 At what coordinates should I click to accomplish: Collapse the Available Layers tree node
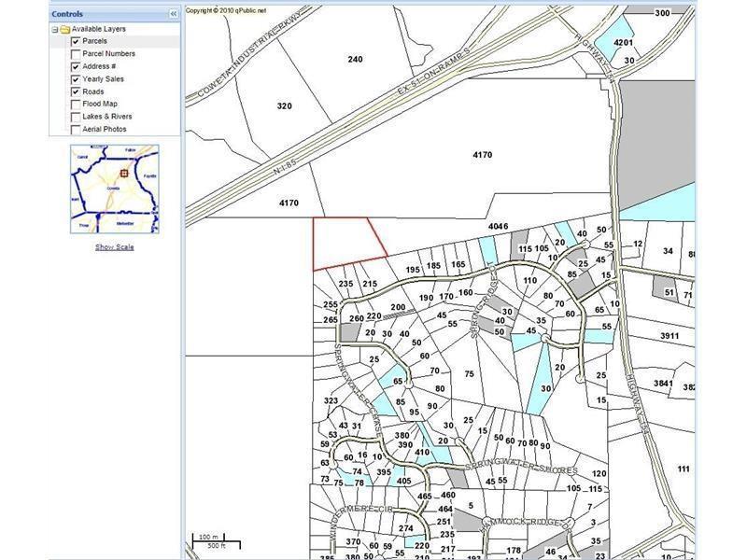click(x=55, y=30)
